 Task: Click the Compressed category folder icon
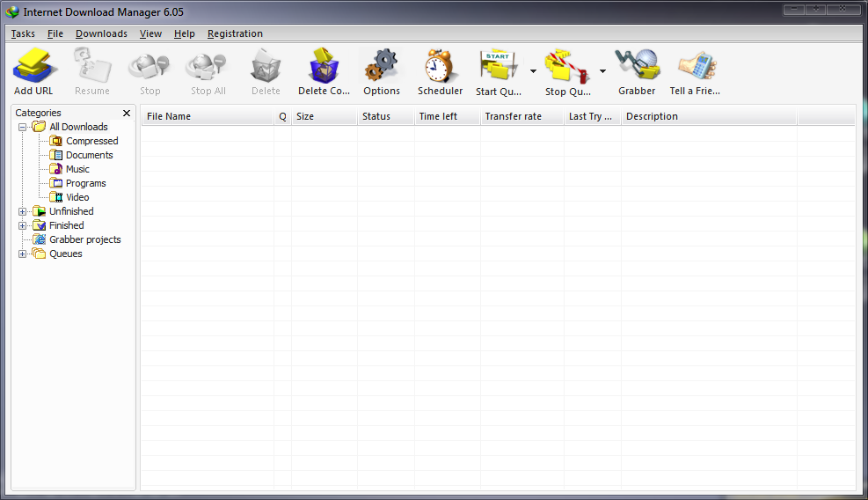tap(56, 141)
